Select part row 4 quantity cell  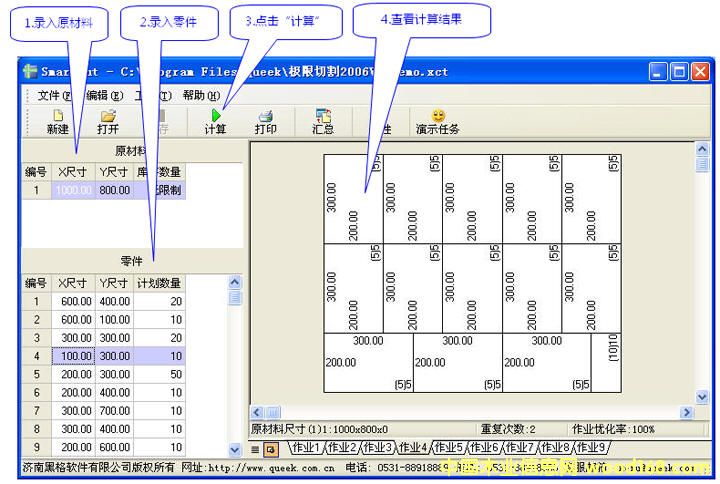160,355
